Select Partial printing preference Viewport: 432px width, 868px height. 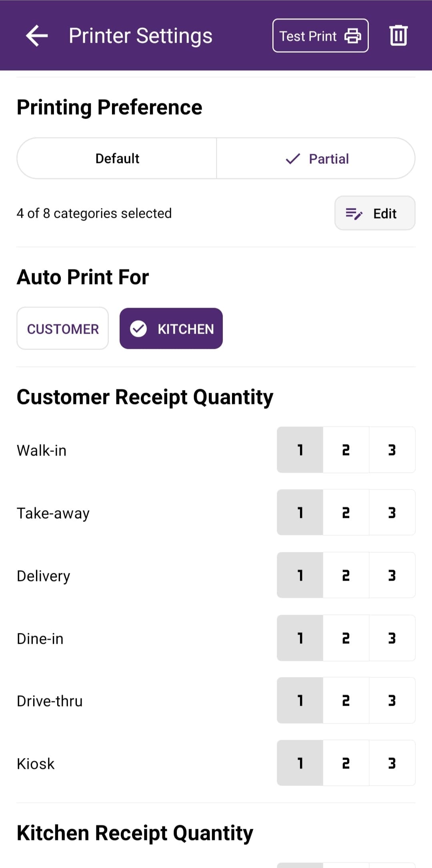point(316,159)
